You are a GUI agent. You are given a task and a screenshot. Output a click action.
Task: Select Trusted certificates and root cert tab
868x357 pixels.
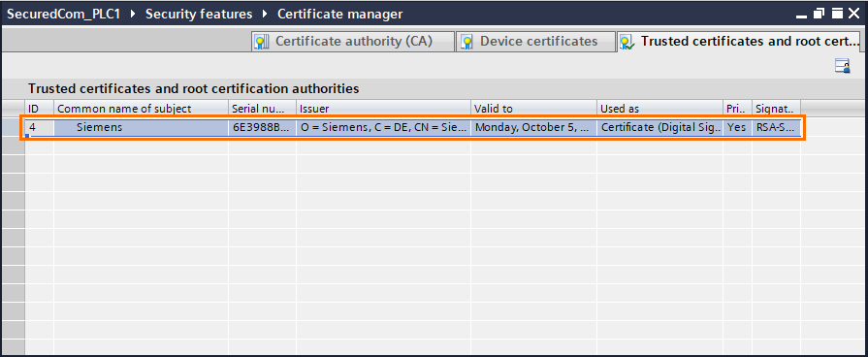739,42
